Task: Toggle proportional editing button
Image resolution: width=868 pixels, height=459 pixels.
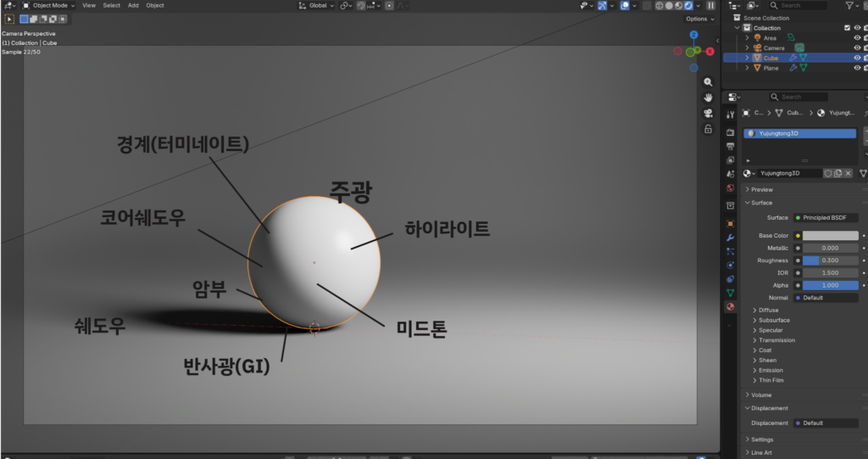Action: [389, 6]
